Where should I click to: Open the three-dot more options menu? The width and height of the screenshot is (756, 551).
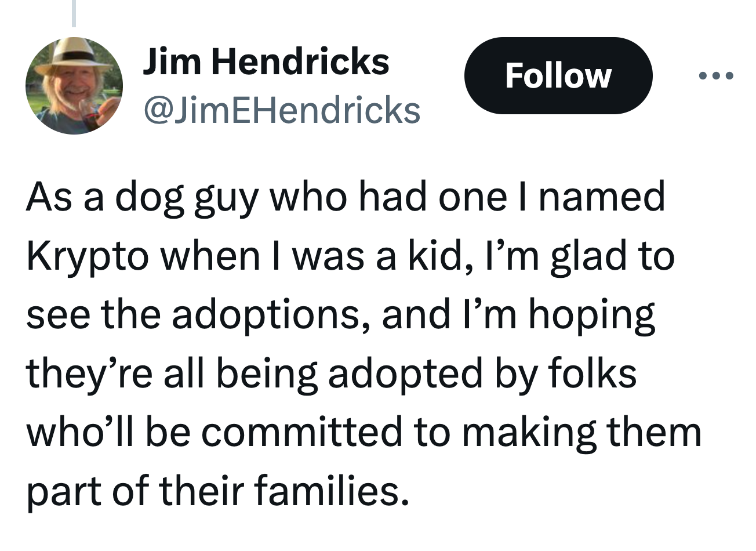coord(716,75)
